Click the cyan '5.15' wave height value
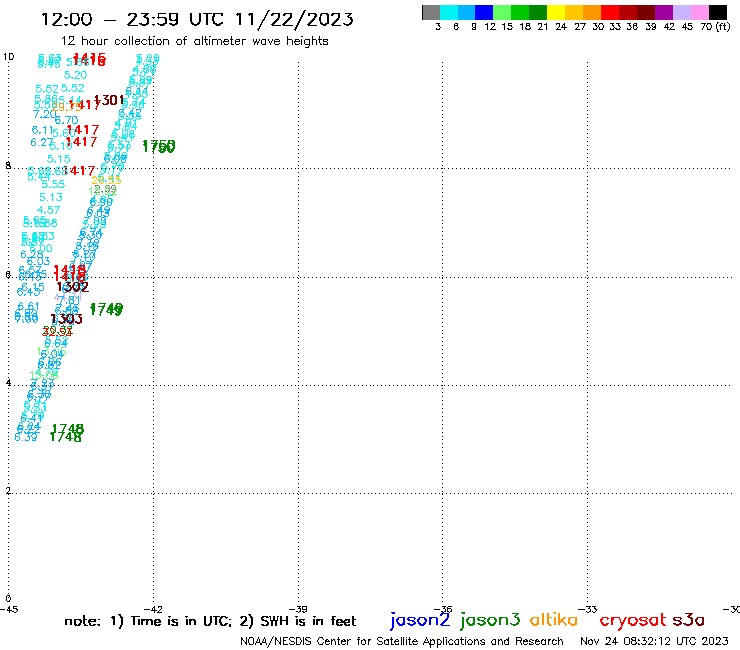 [59, 159]
